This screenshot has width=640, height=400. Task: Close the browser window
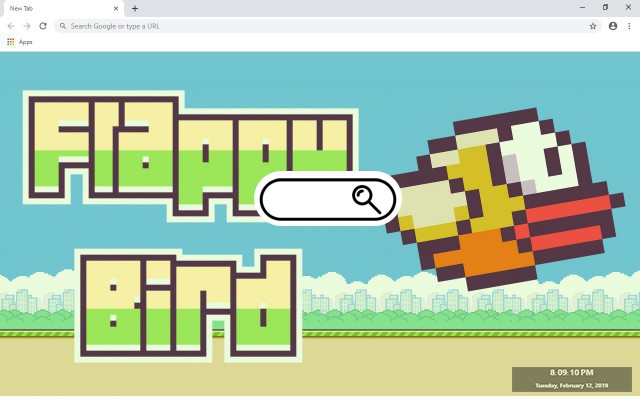pyautogui.click(x=628, y=7)
